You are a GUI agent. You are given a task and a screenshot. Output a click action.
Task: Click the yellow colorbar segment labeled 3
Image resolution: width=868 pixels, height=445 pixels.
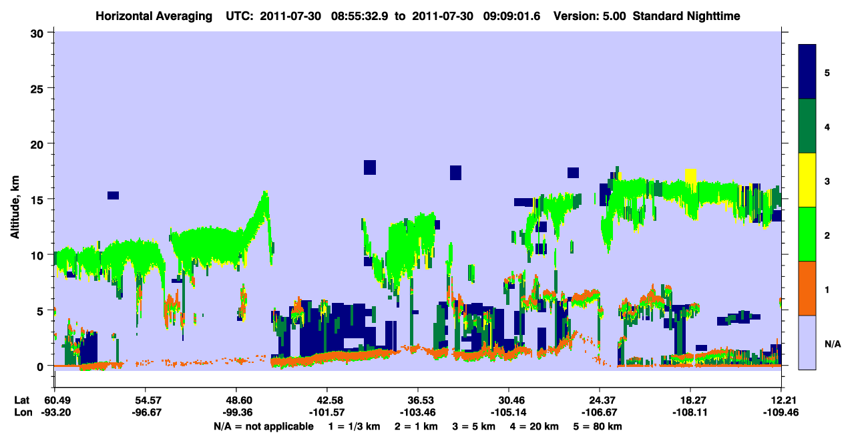(807, 180)
